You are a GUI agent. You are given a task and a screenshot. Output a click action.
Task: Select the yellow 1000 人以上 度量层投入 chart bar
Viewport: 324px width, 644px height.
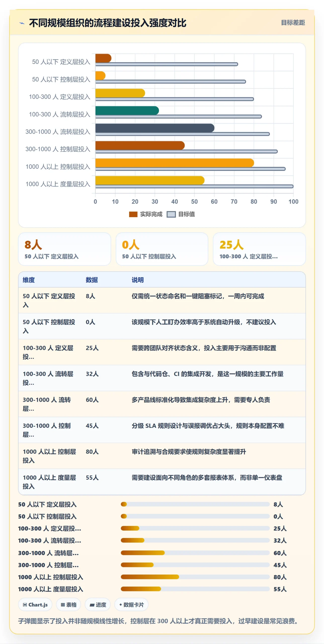(x=150, y=180)
